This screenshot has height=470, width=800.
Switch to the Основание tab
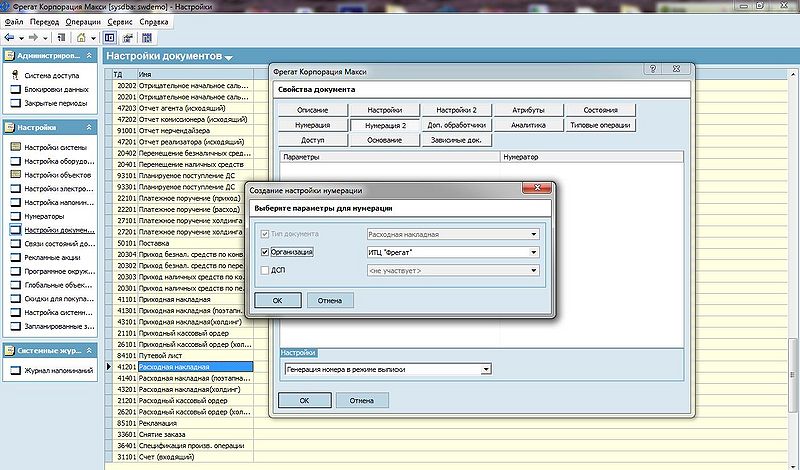(x=385, y=140)
